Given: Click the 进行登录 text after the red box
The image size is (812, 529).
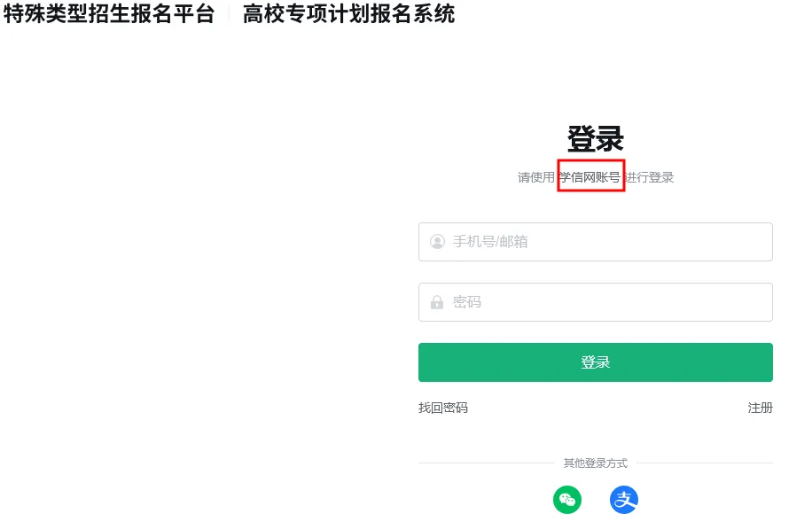Looking at the screenshot, I should pos(650,177).
